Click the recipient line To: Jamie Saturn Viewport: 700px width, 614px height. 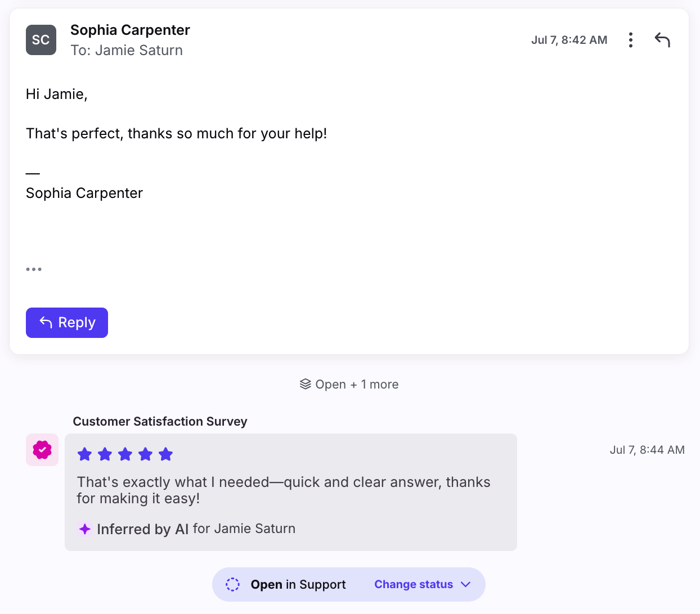click(x=127, y=51)
